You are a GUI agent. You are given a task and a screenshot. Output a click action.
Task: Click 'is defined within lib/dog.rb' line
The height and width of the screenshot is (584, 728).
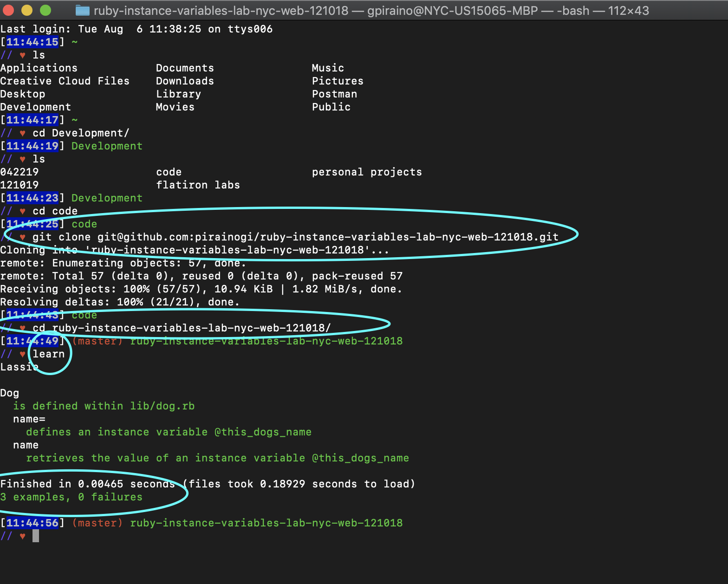(x=104, y=406)
